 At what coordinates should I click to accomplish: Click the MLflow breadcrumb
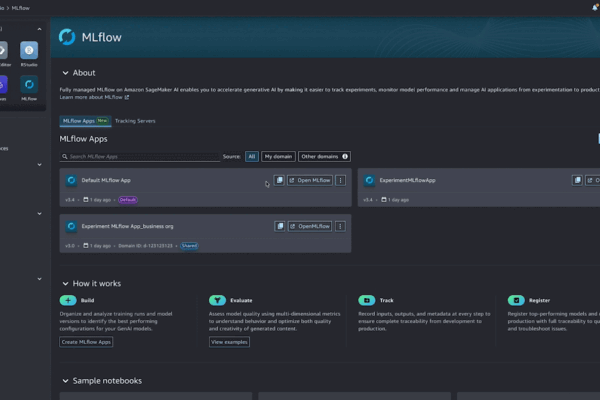pos(21,8)
